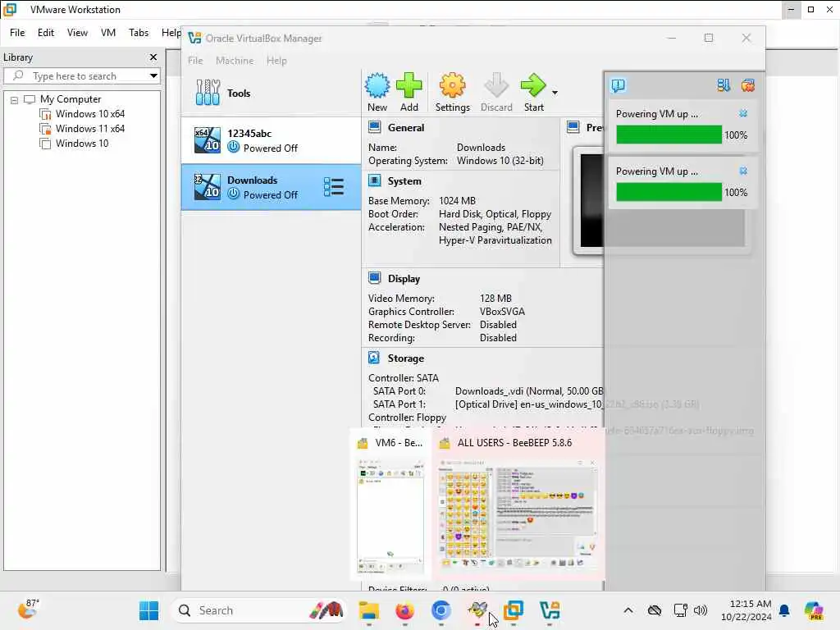Click Downloads_.vdi storage entry
840x630 pixels.
(x=529, y=391)
